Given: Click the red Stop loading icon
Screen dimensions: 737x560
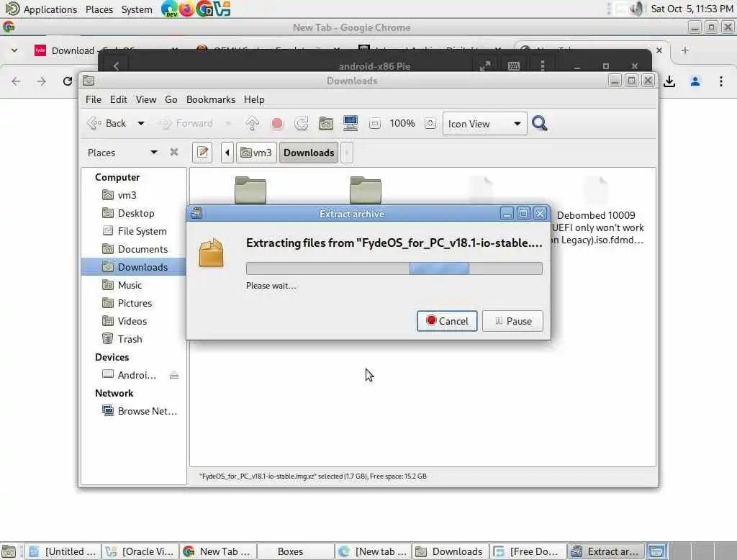Looking at the screenshot, I should point(277,124).
